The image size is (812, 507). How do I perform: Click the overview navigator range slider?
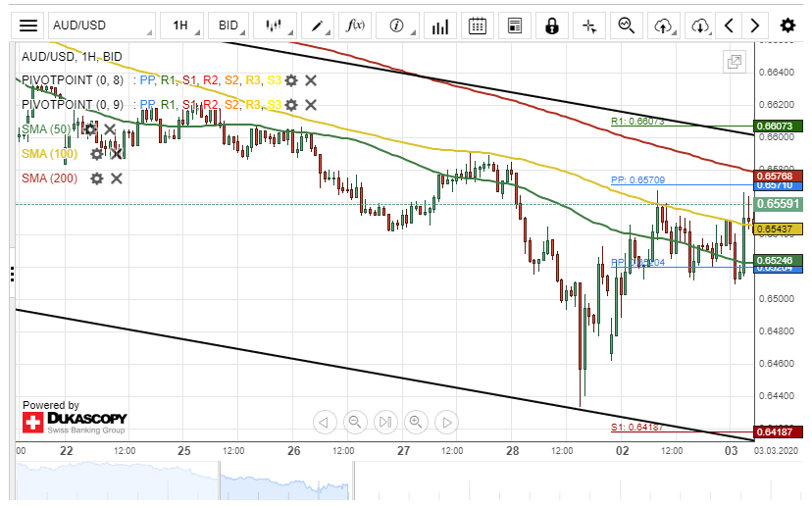pyautogui.click(x=286, y=482)
